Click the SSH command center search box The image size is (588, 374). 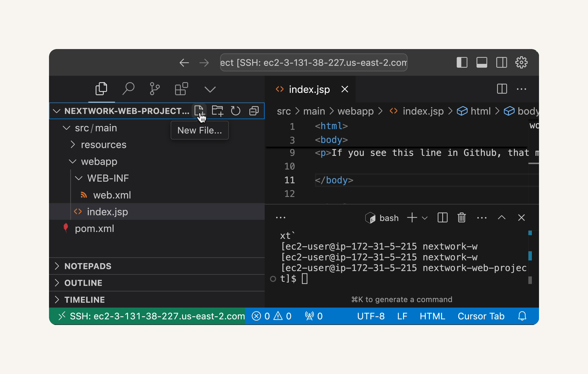click(314, 62)
